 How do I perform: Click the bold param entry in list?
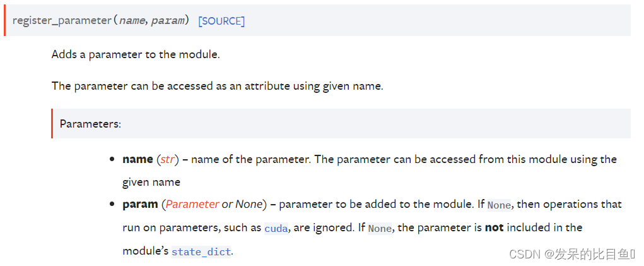(x=140, y=204)
